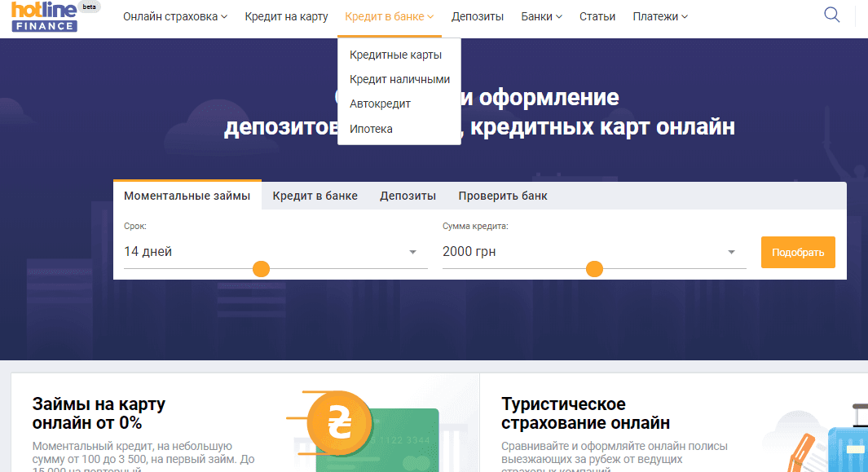The height and width of the screenshot is (472, 868).
Task: Open the 14 дней term dropdown arrow
Action: click(412, 252)
